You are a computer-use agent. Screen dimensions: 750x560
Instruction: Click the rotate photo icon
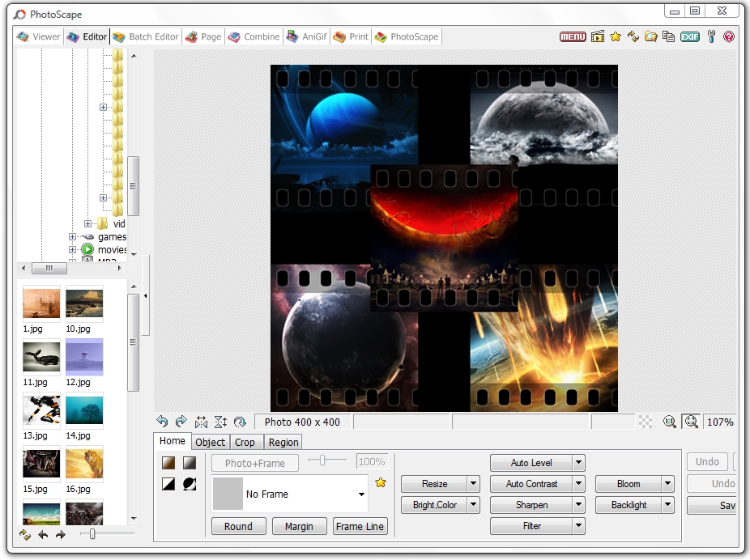coord(240,422)
